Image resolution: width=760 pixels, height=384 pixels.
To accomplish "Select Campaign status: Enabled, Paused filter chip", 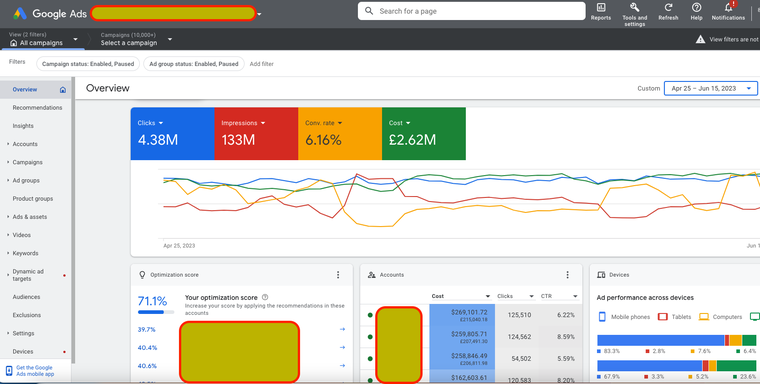I will pyautogui.click(x=88, y=64).
